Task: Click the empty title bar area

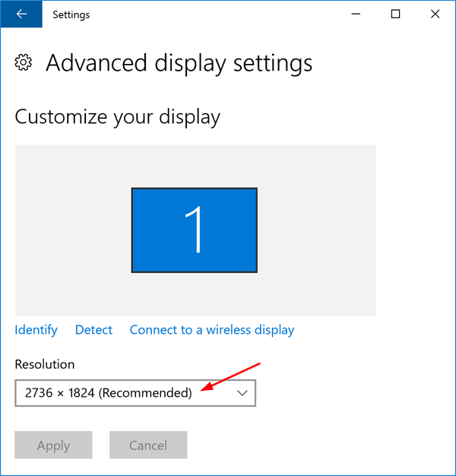Action: [x=213, y=14]
